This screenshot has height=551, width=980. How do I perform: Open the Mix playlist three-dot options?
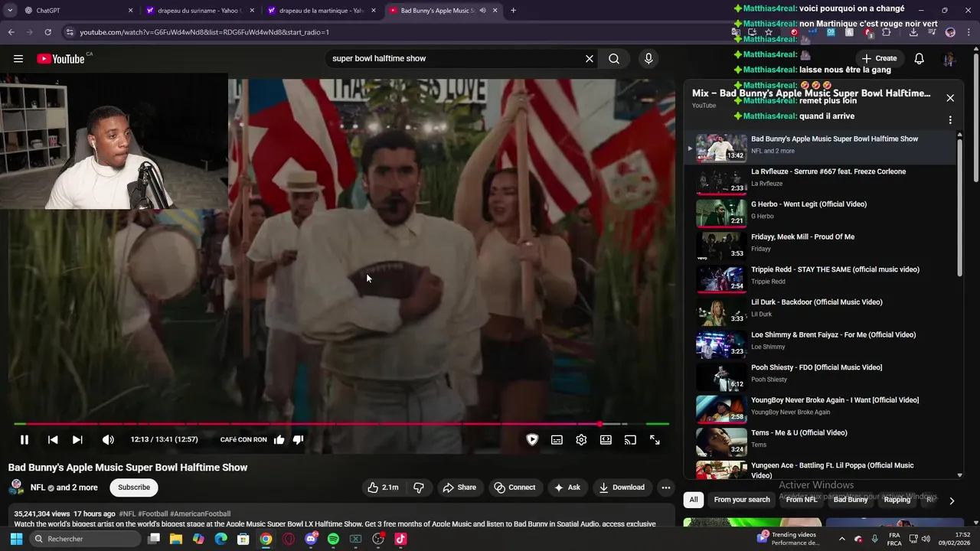[x=950, y=120]
